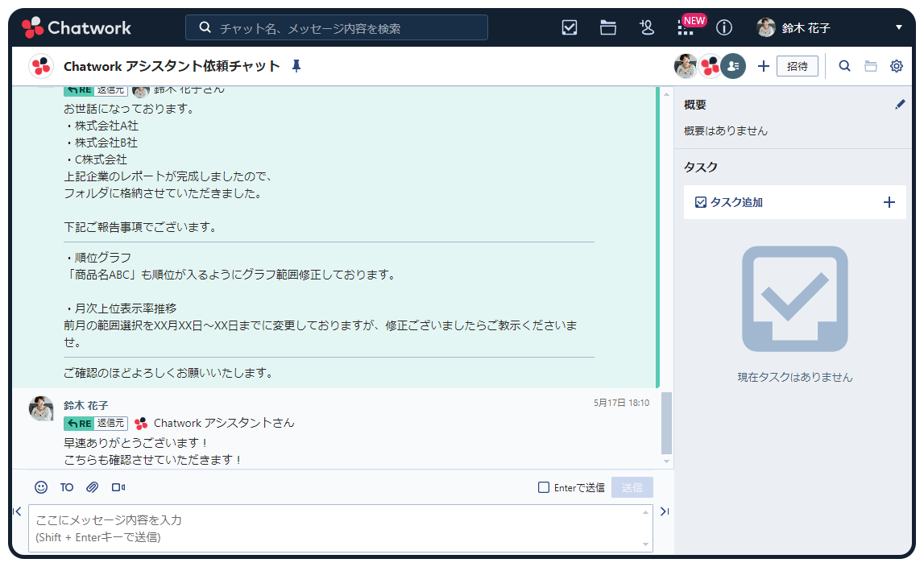
Task: Open the contacts icon in the top bar
Action: click(646, 27)
